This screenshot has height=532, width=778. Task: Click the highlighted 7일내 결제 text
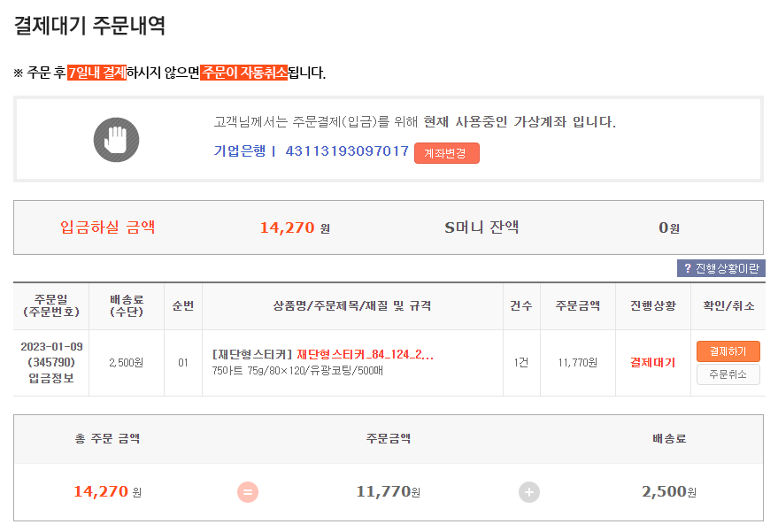(x=96, y=73)
